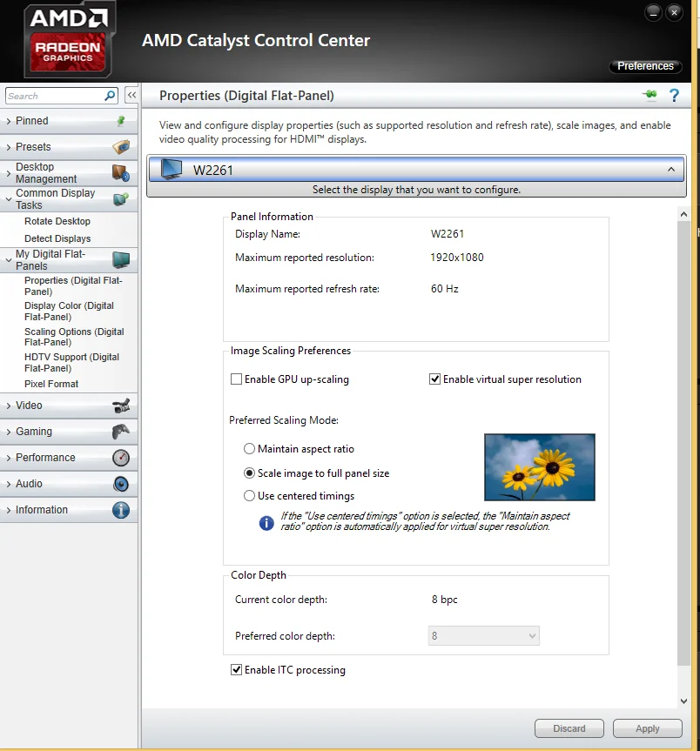Image resolution: width=700 pixels, height=751 pixels.
Task: Open Display Color (Digital Flat-Panel)
Action: tap(69, 312)
